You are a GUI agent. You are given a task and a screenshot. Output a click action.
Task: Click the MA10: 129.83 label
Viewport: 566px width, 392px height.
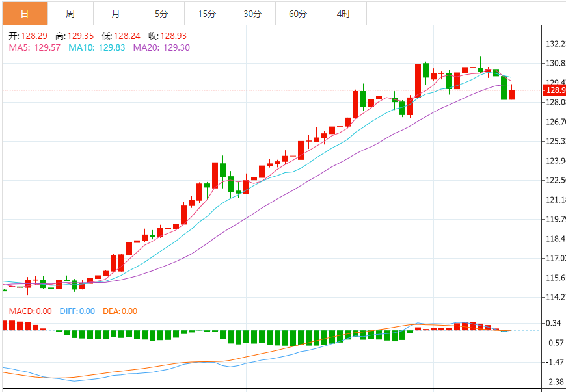pyautogui.click(x=97, y=47)
